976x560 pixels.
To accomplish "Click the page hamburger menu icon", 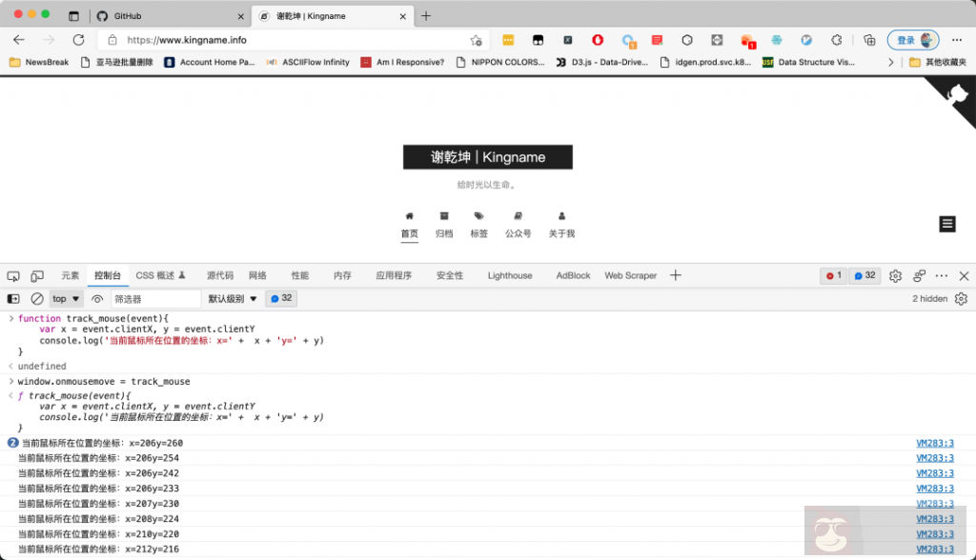I will 947,224.
